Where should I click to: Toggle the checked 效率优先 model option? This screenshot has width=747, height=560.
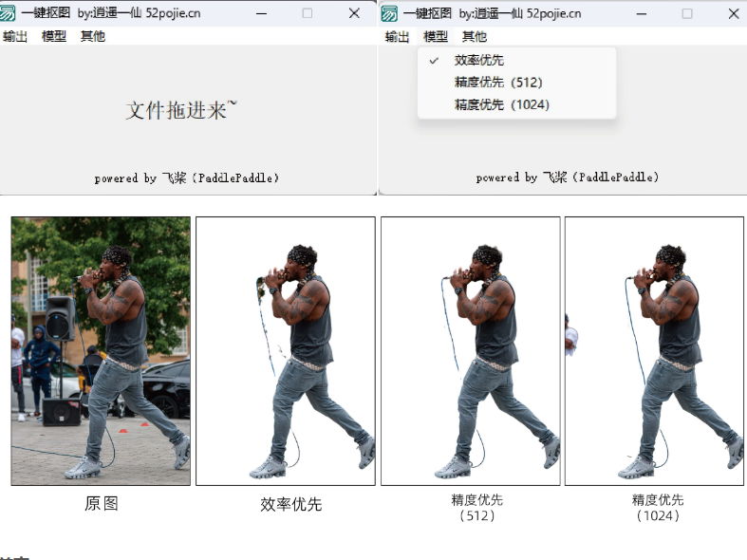(478, 60)
